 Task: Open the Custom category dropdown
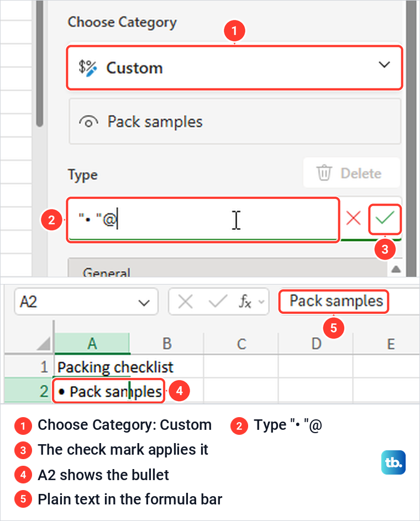(x=234, y=68)
